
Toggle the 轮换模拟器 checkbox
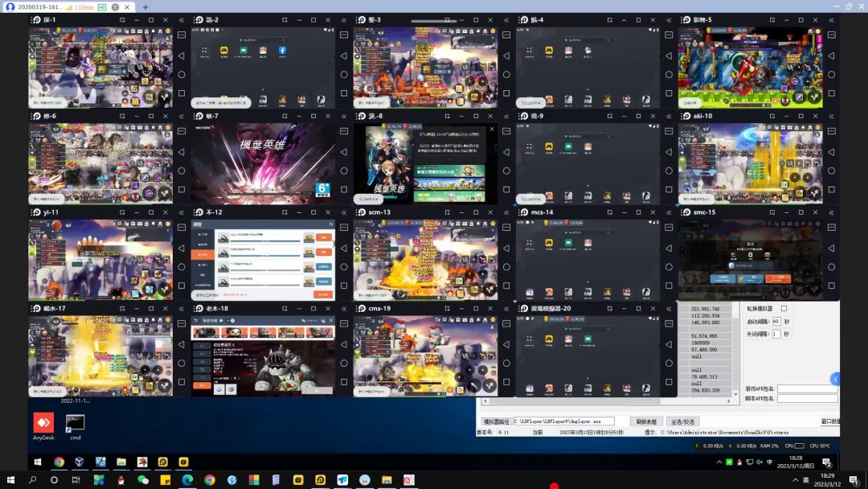point(784,309)
